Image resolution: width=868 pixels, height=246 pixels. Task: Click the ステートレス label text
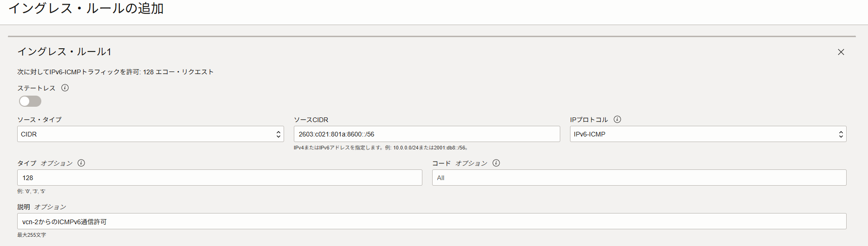[36, 88]
